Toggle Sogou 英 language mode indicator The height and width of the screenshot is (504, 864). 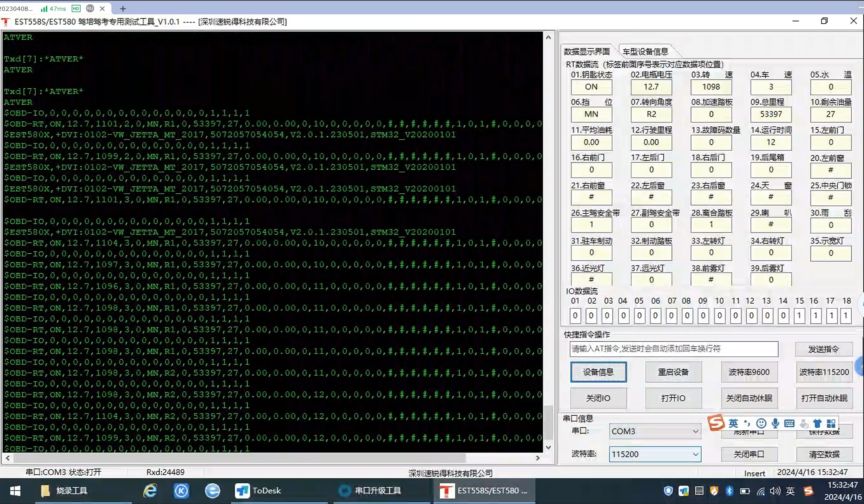tap(733, 423)
